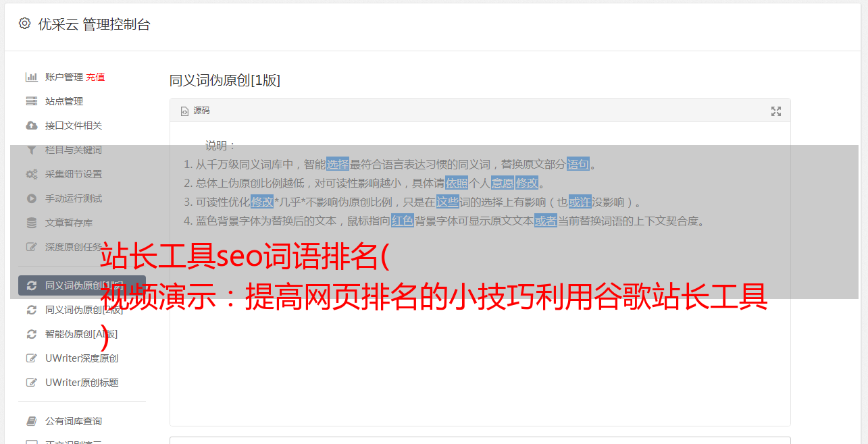Click highlighted word 选择 in line 1

tap(338, 164)
